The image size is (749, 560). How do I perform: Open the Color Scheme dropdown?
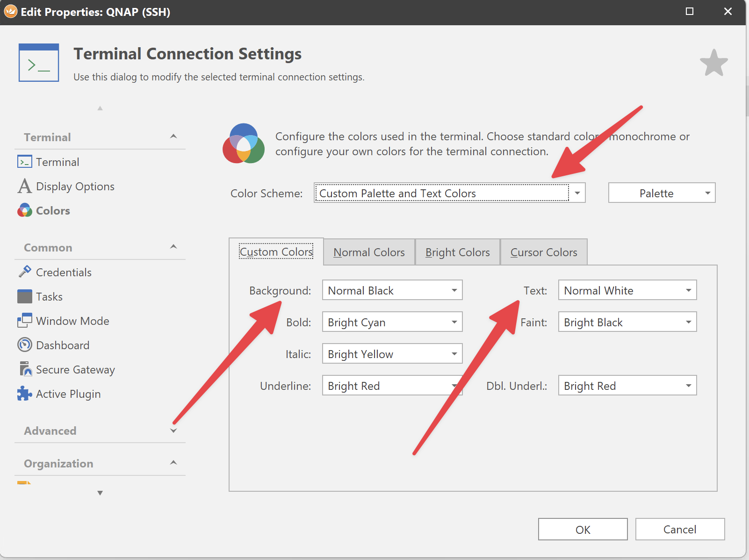click(x=577, y=193)
